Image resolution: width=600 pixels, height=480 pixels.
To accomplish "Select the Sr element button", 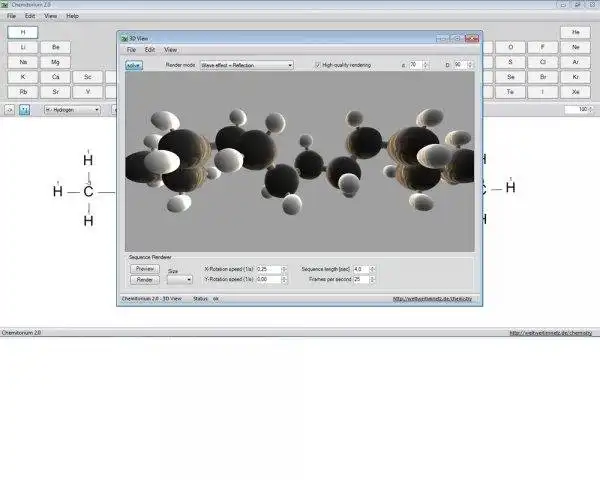I will pyautogui.click(x=55, y=92).
